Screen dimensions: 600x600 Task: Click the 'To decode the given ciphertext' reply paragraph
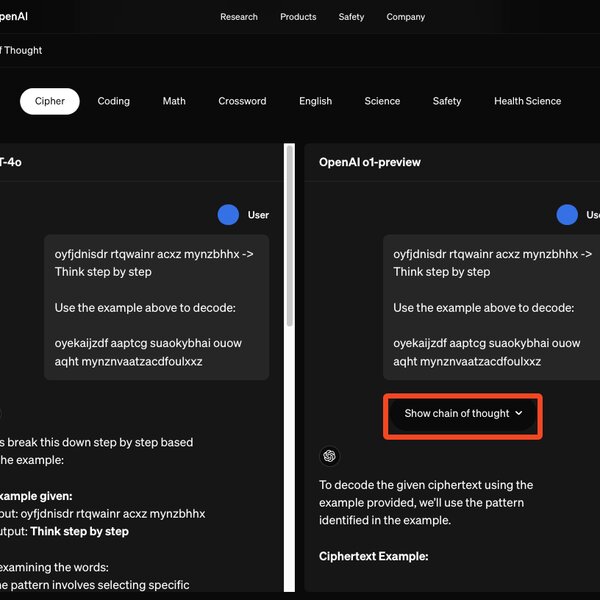(x=426, y=503)
